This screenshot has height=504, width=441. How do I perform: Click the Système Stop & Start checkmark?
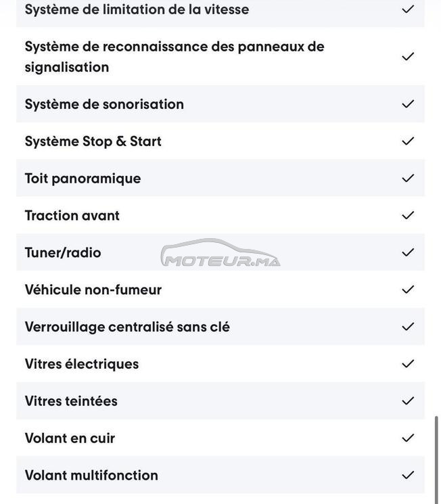408,141
